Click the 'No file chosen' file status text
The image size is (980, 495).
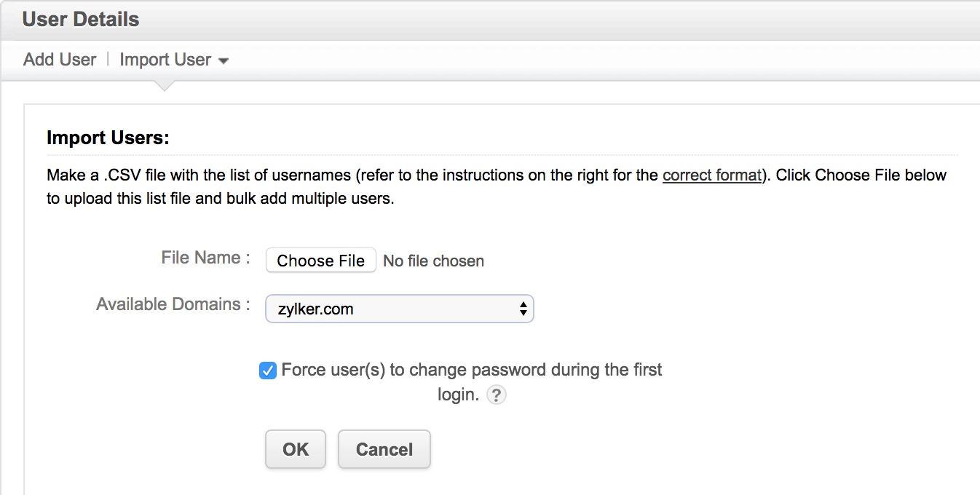(x=433, y=261)
